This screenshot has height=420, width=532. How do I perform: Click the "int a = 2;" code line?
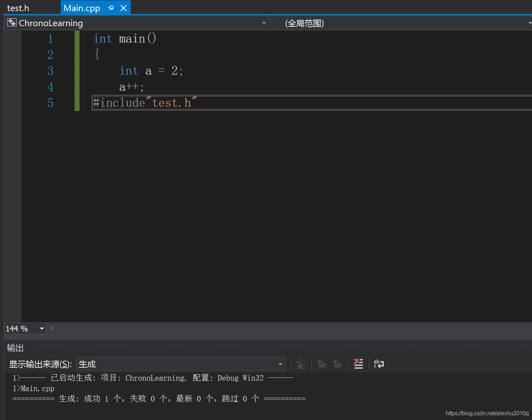151,71
